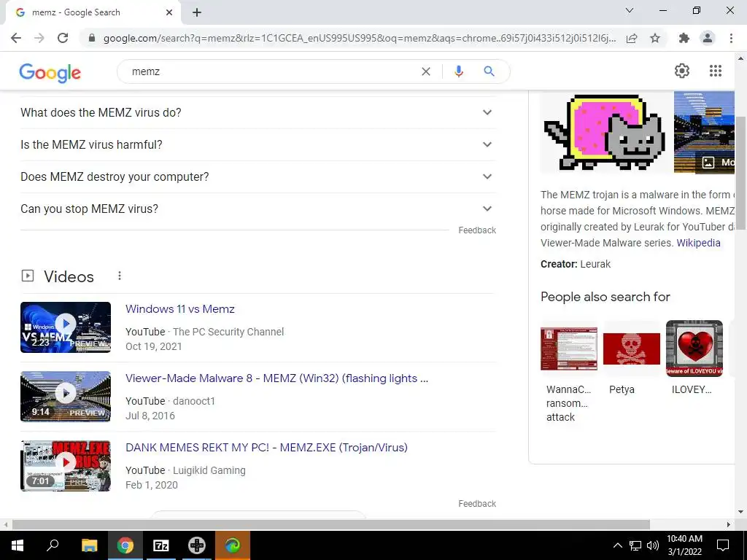The width and height of the screenshot is (747, 560).
Task: Open network status tray icon
Action: 635,545
